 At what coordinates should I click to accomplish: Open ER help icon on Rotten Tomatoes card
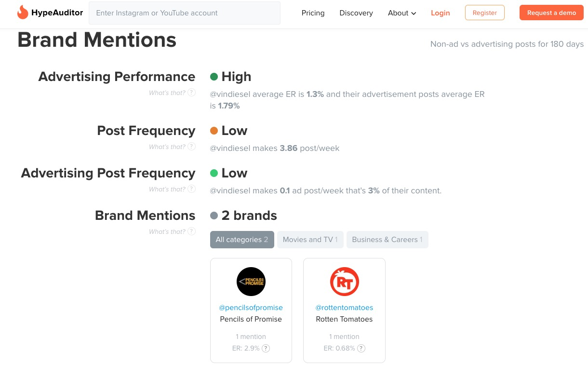coord(361,348)
